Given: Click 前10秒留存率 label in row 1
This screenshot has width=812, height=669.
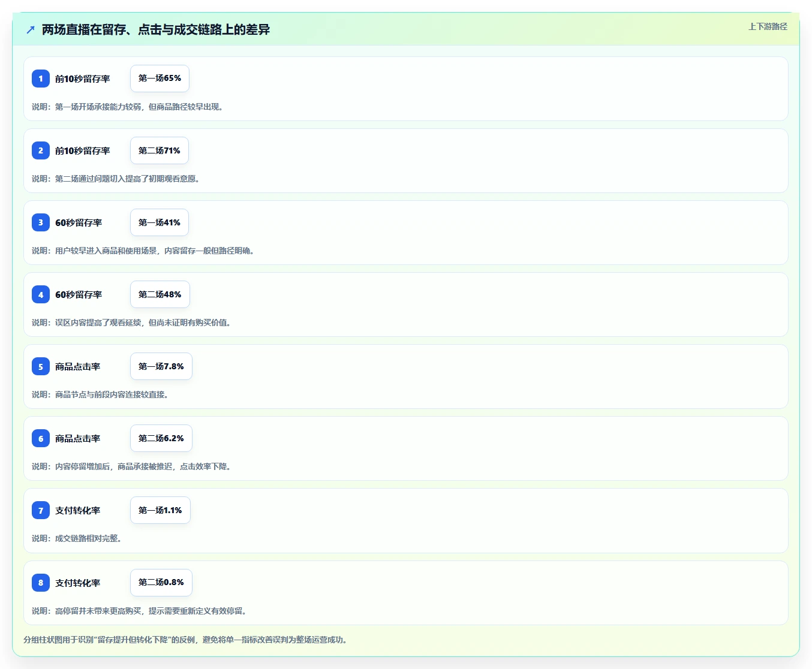Looking at the screenshot, I should tap(83, 79).
